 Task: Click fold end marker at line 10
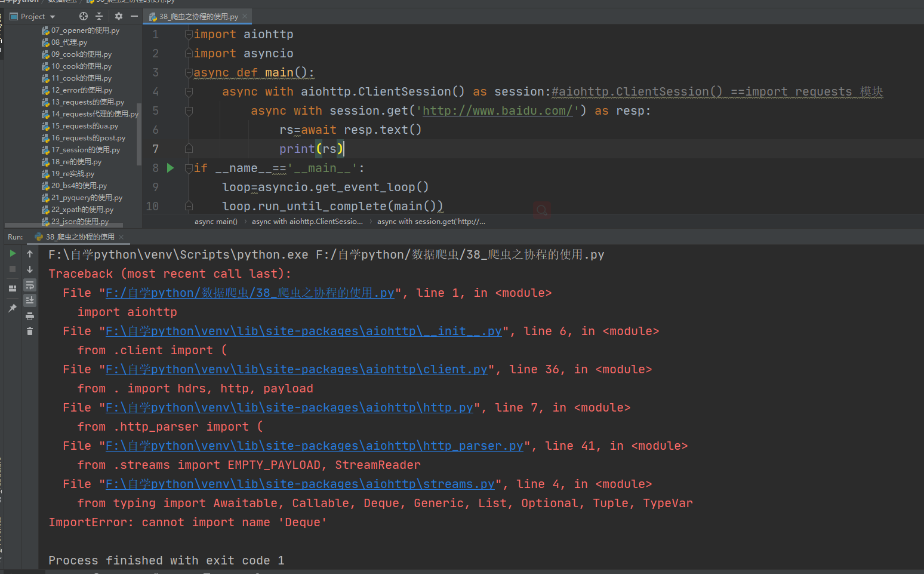click(189, 206)
